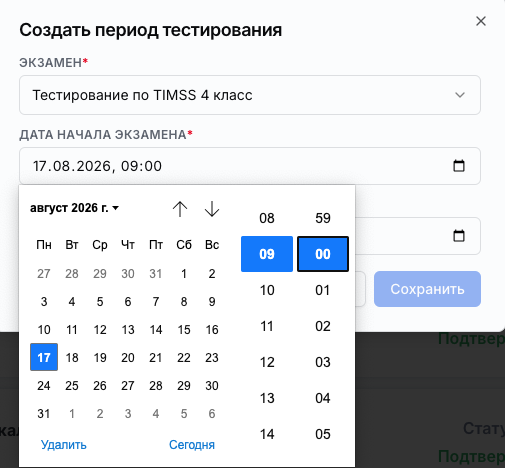Pick August 22 in the calendar

click(184, 357)
